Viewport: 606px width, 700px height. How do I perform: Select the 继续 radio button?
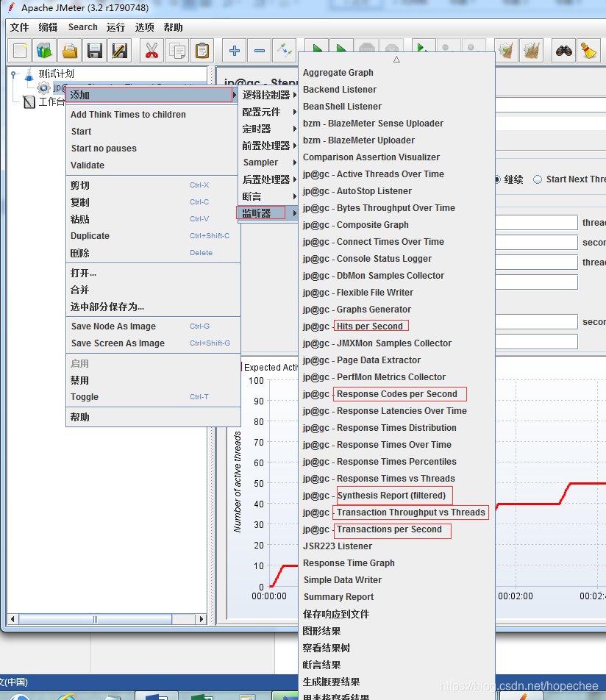pyautogui.click(x=497, y=179)
